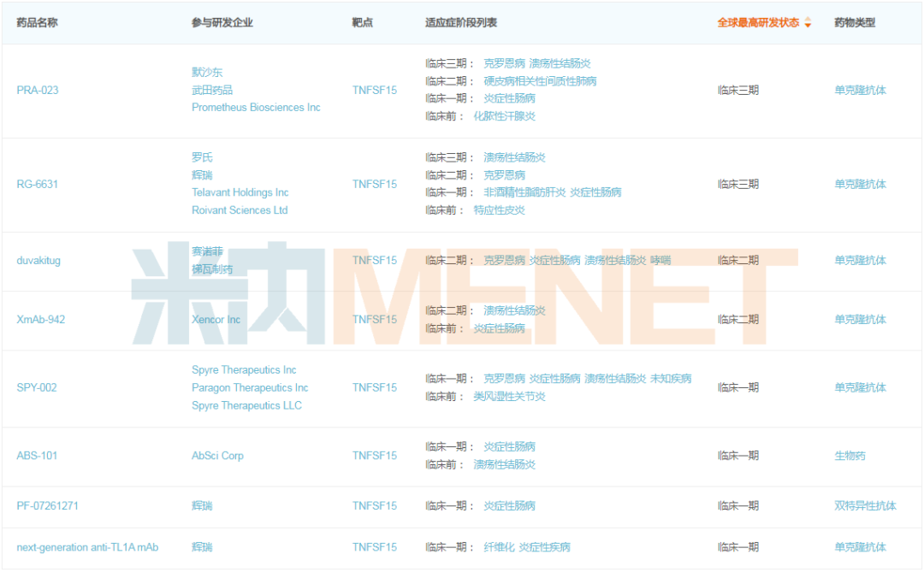Viewport: 924px width, 572px height.
Task: Select 临床二期 status in duvakitug row
Action: (x=737, y=261)
